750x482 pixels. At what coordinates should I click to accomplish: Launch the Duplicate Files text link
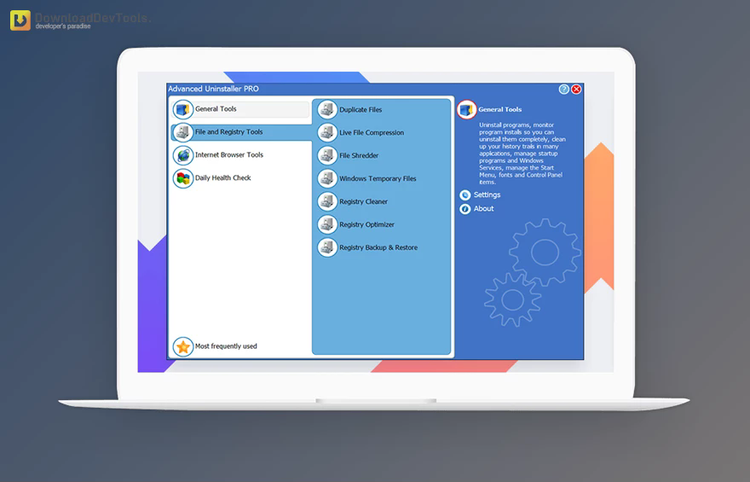tap(361, 110)
